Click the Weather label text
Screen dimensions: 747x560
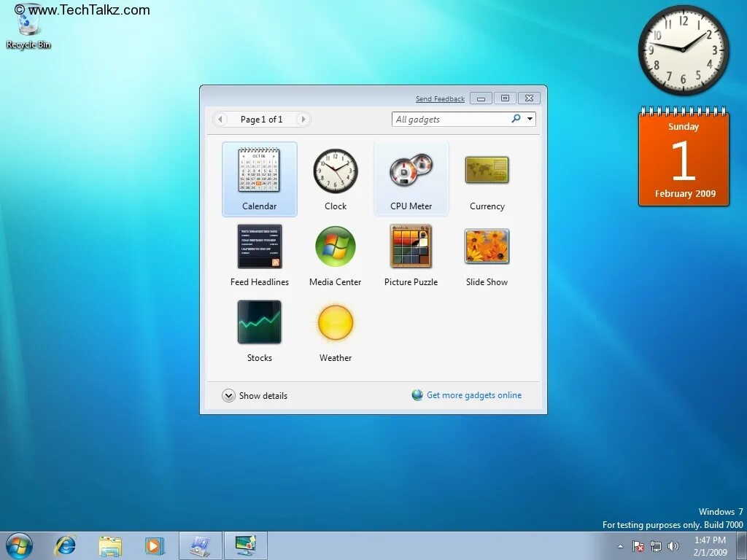[336, 357]
